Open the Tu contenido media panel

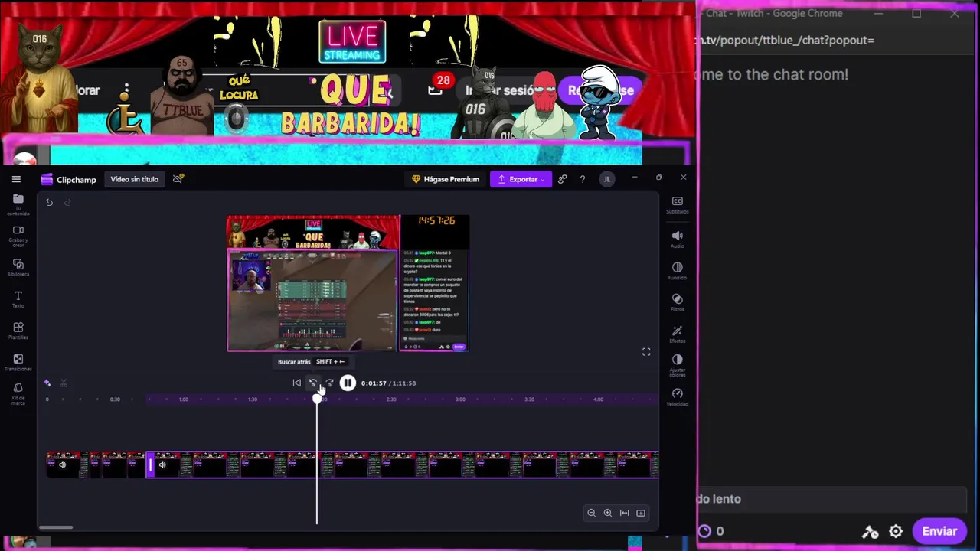pyautogui.click(x=18, y=204)
